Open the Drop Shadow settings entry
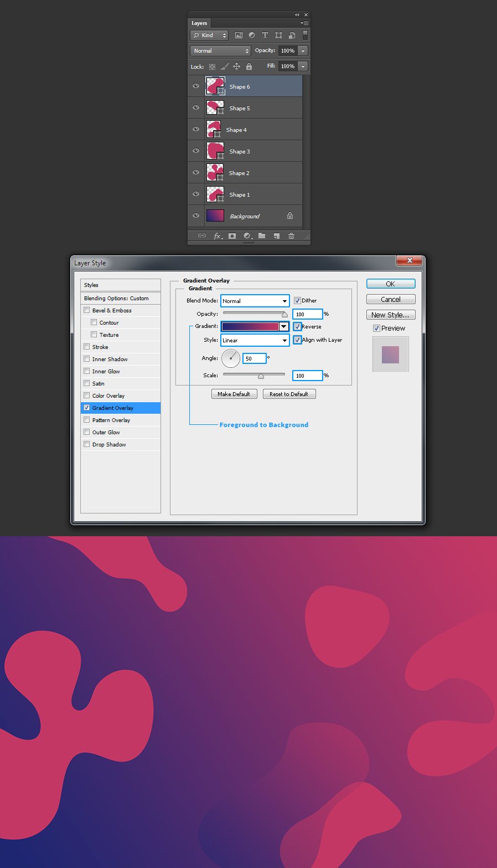Image resolution: width=497 pixels, height=868 pixels. [x=121, y=444]
